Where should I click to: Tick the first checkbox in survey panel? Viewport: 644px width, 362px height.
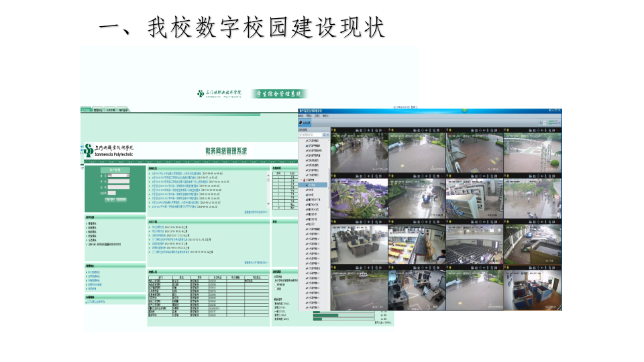pos(276,284)
